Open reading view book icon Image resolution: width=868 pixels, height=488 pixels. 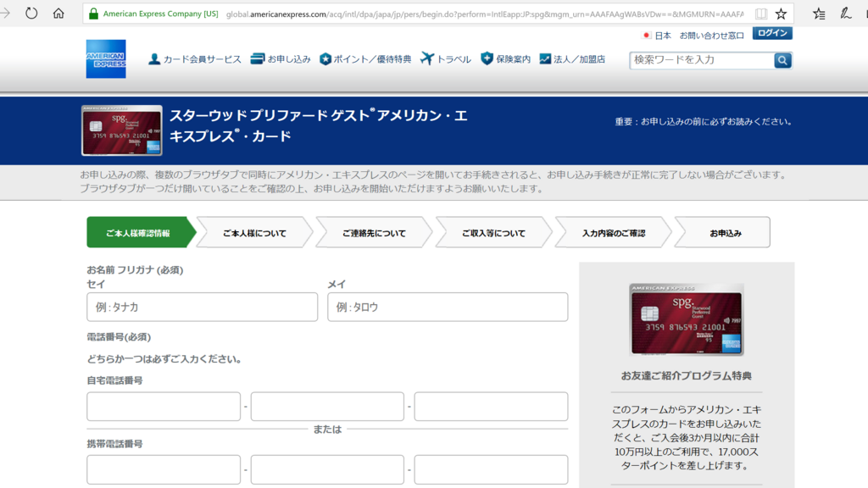point(761,14)
